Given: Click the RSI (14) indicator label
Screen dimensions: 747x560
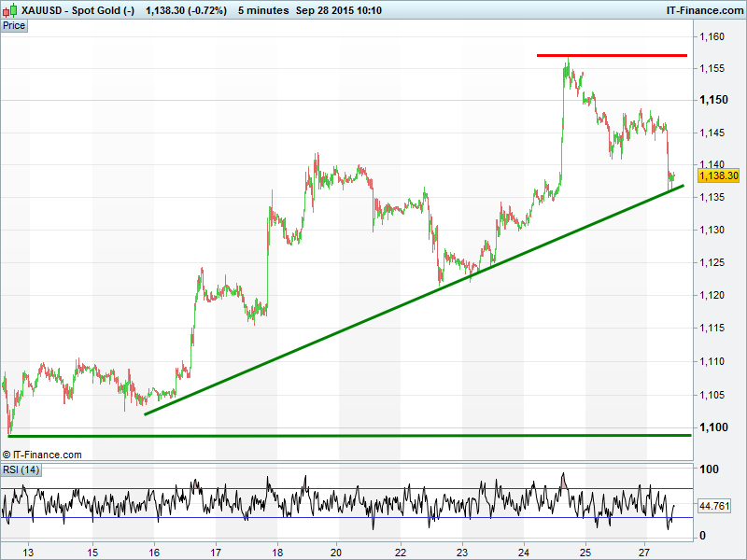Looking at the screenshot, I should pyautogui.click(x=21, y=470).
